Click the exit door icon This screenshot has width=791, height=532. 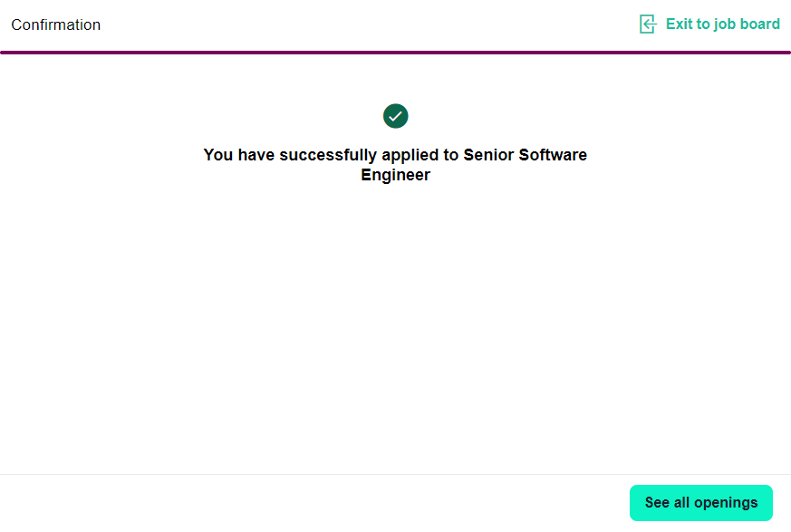tap(647, 24)
